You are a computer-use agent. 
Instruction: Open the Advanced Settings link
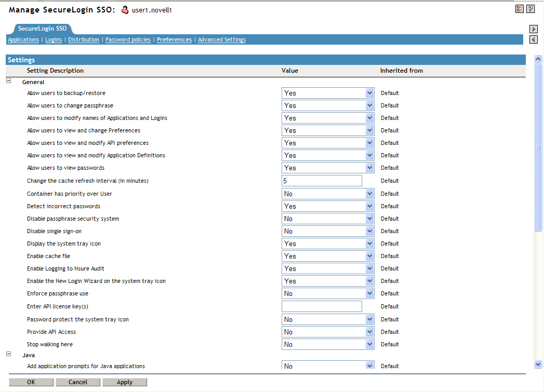[222, 39]
